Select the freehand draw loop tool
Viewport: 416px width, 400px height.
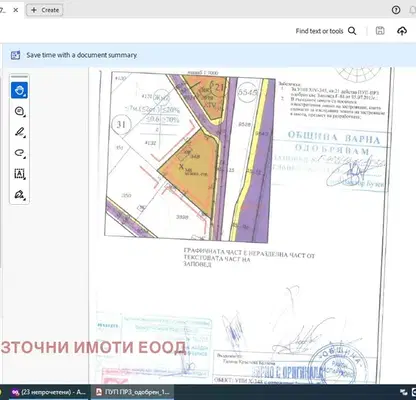[x=19, y=153]
